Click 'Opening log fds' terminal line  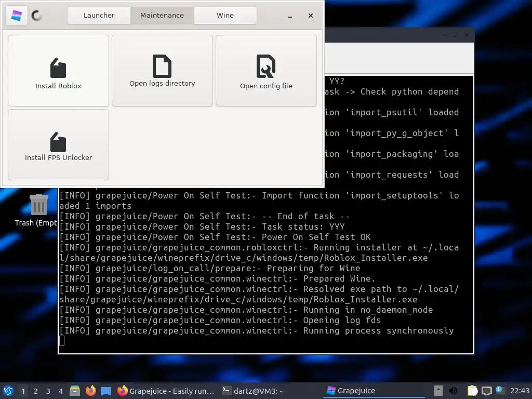tap(220, 320)
